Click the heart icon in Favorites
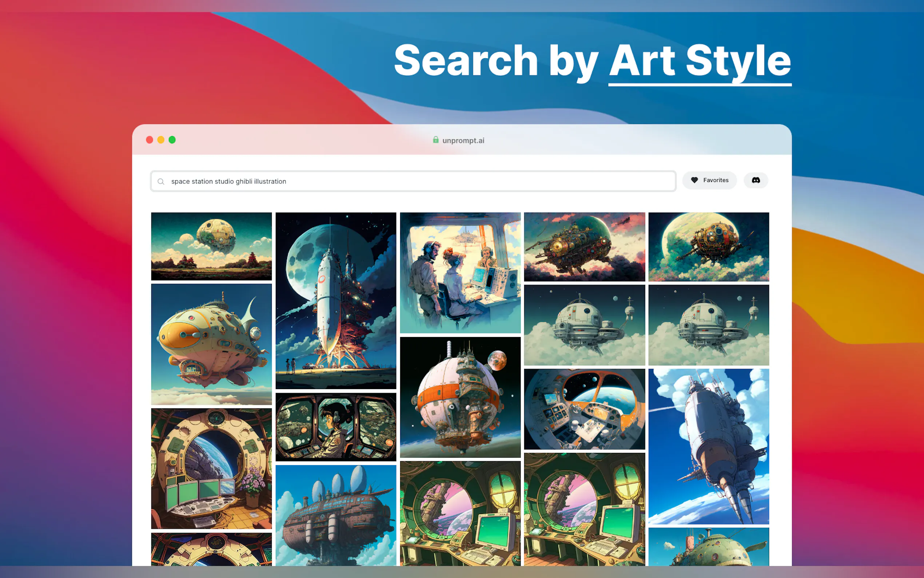The height and width of the screenshot is (578, 924). coord(694,180)
